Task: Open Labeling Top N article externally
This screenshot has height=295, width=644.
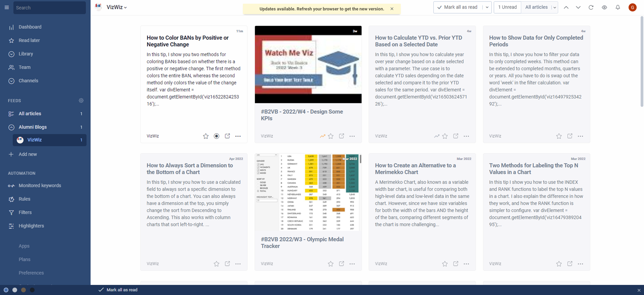Action: [x=570, y=264]
